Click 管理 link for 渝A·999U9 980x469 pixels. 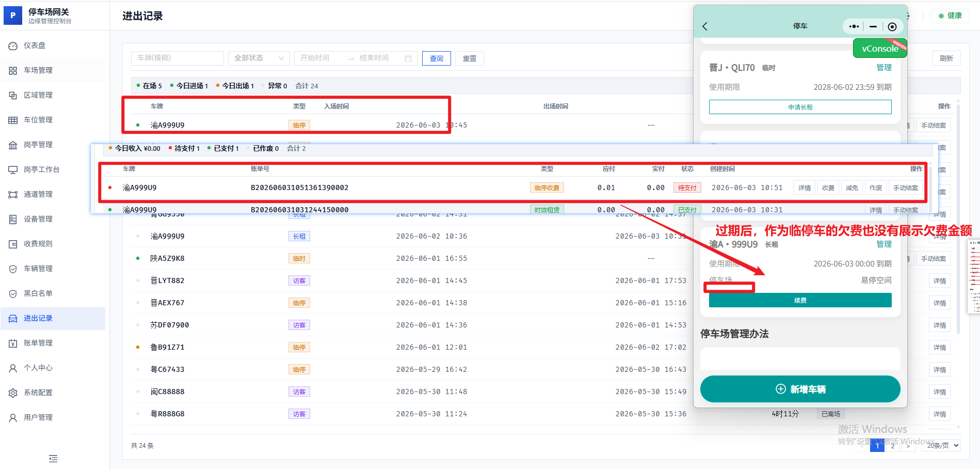pos(884,244)
